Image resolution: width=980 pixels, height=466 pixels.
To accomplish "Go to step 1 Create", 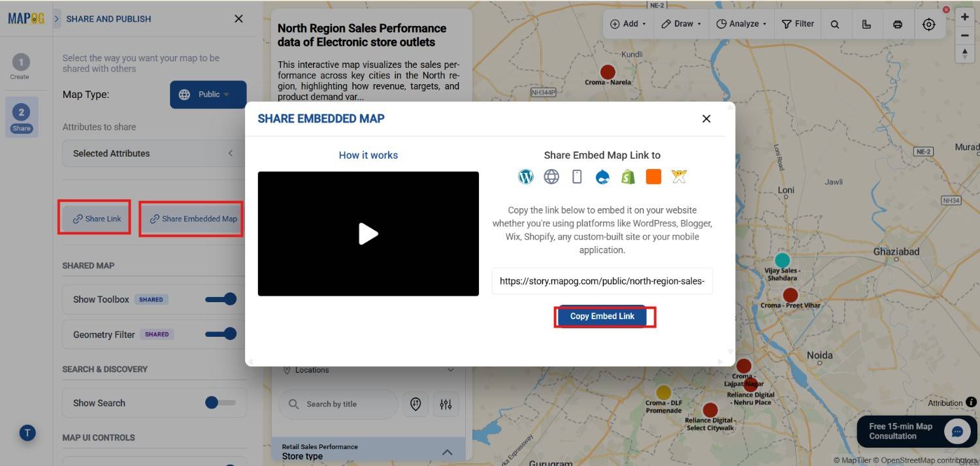I will click(x=20, y=67).
